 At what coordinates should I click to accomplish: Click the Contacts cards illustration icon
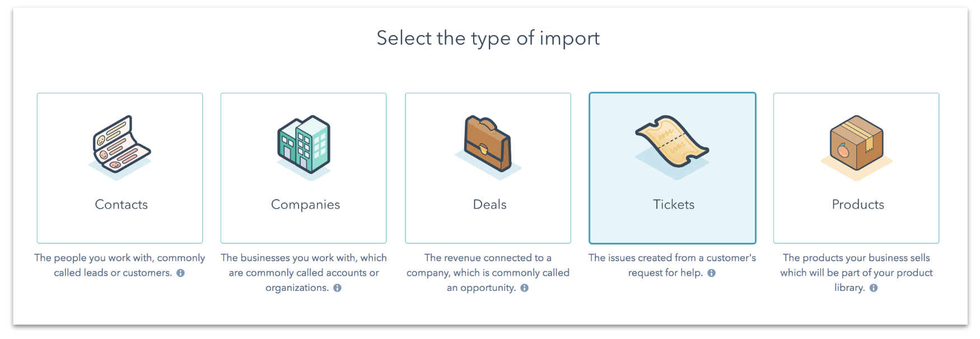[x=120, y=148]
